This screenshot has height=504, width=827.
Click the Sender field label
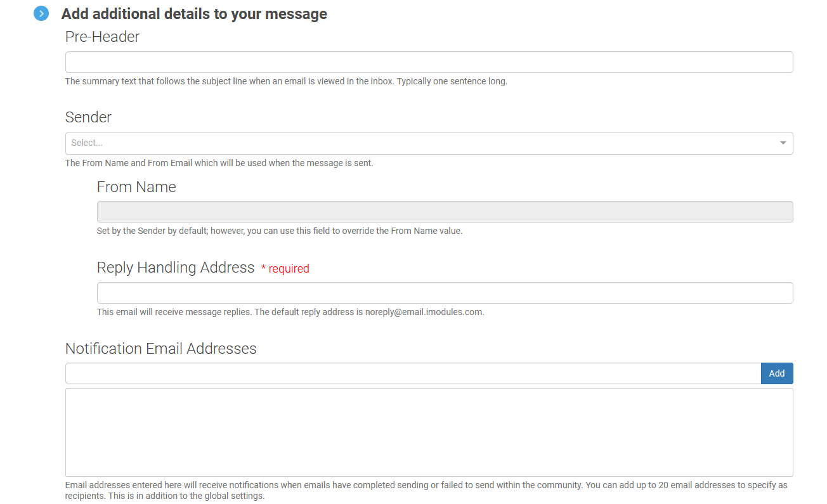click(88, 117)
